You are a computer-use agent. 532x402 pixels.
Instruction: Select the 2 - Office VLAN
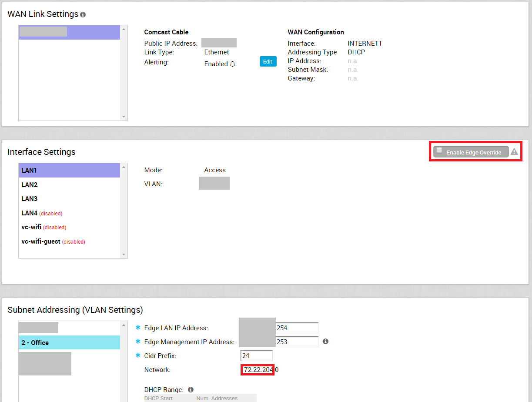[x=69, y=343]
